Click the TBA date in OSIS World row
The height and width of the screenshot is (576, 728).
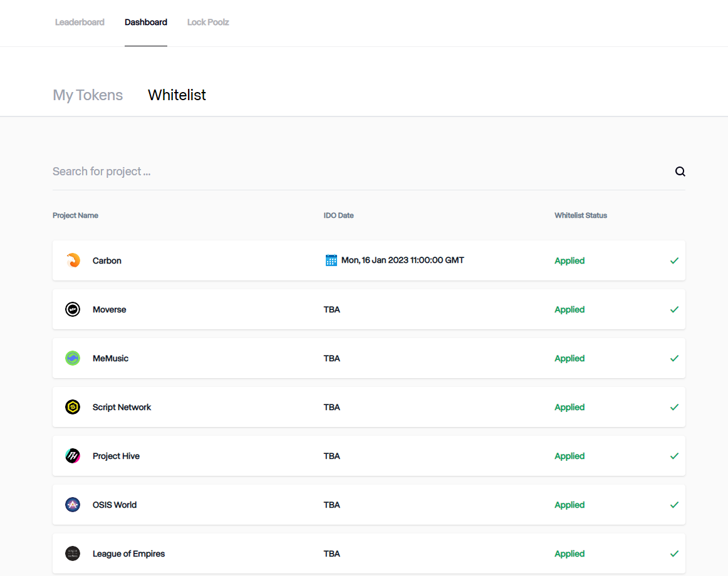click(x=331, y=505)
